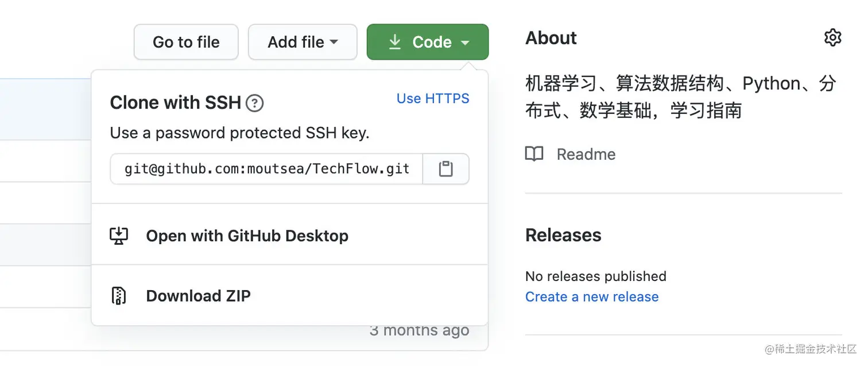Choose Open with GitHub Desktop

coord(290,236)
